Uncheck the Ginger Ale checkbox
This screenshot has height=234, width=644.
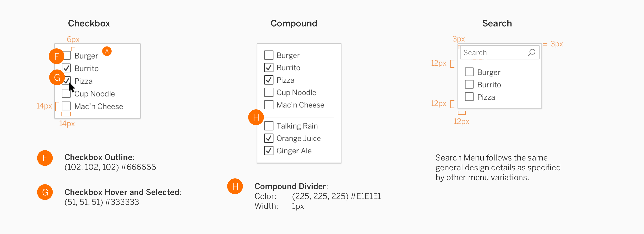(269, 151)
